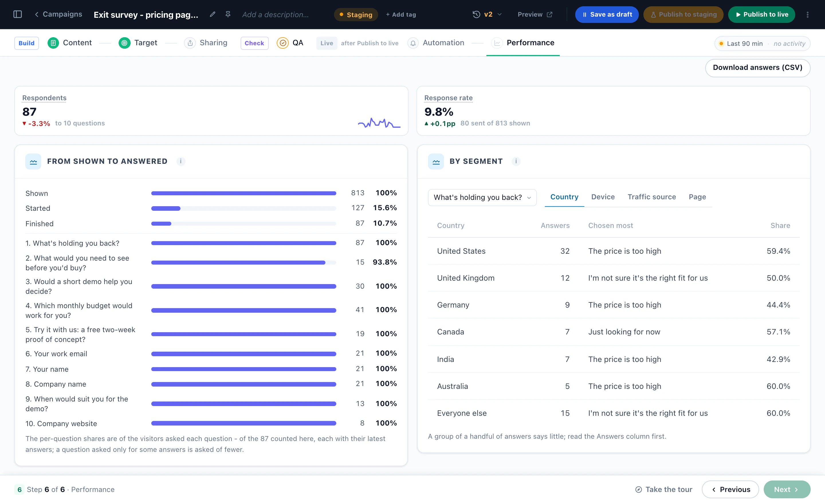
Task: Show info for From Shown to Answered
Action: 181,161
